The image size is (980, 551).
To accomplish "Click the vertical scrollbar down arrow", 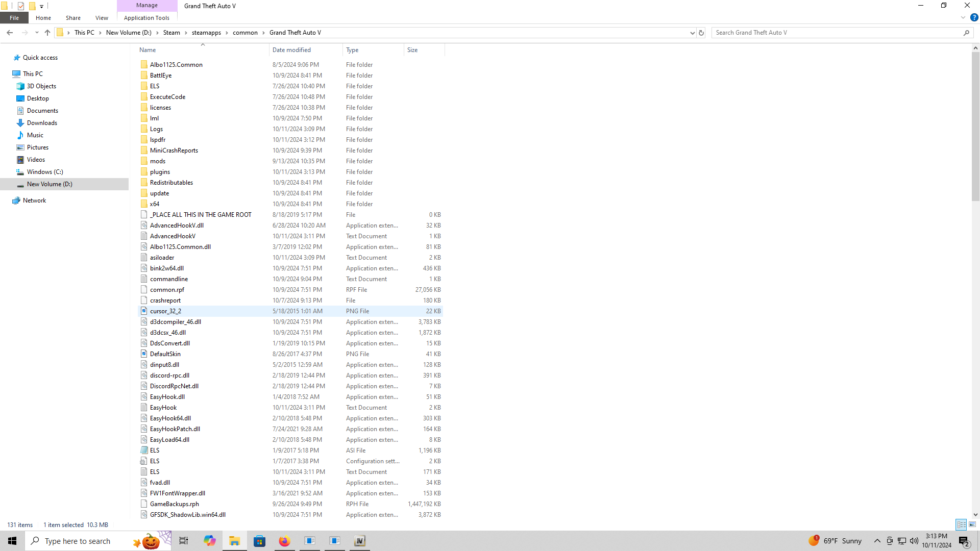I will (975, 515).
